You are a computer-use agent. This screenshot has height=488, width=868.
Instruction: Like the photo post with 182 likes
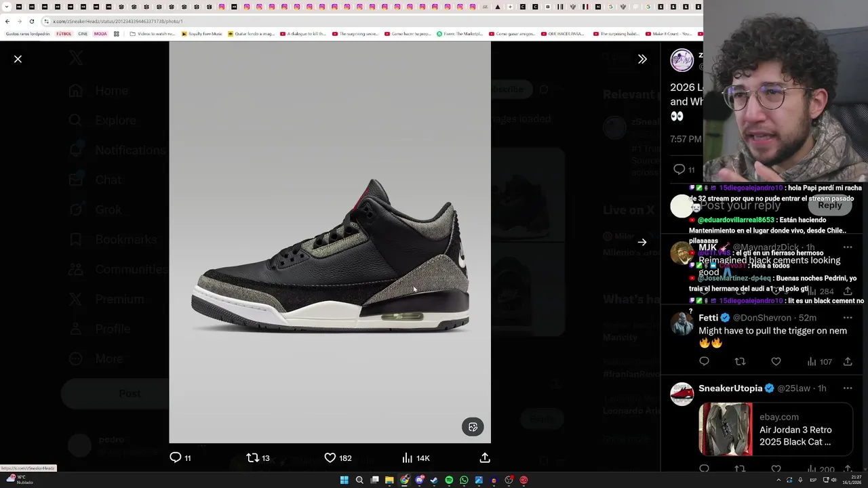point(338,458)
